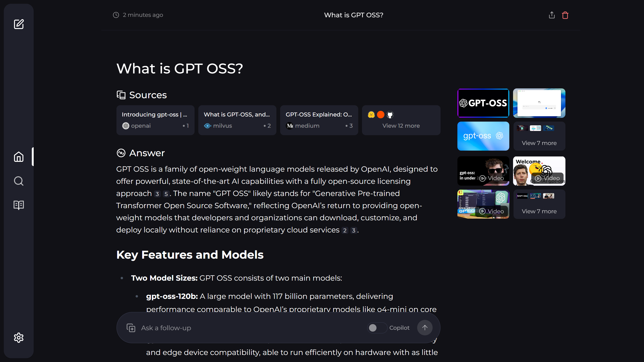
Task: Play the OPEN WEIGHTS GPT-OSS video thumbnail
Action: click(483, 204)
